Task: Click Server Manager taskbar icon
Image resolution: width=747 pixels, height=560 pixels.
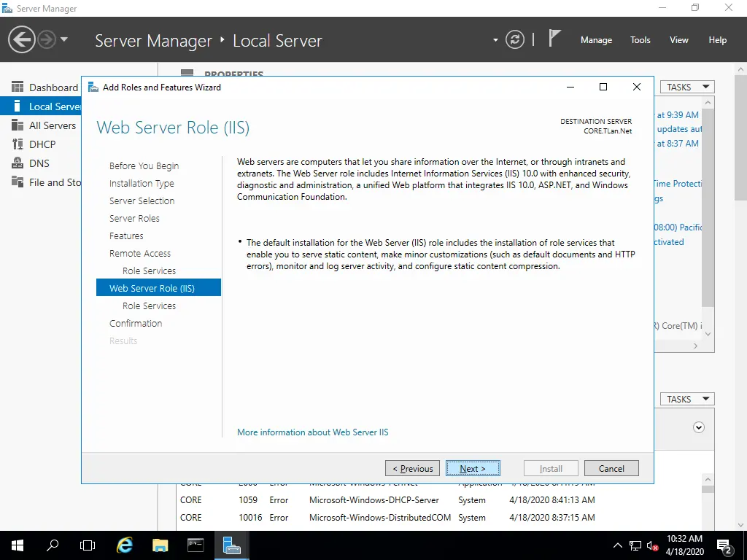Action: 231,545
